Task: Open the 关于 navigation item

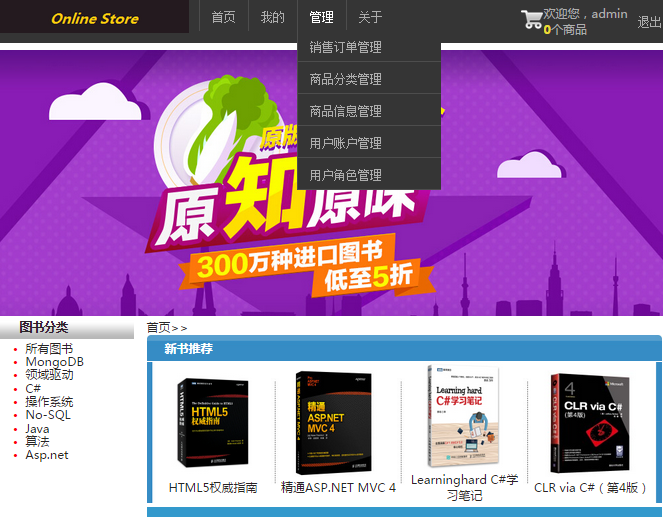Action: [x=370, y=17]
